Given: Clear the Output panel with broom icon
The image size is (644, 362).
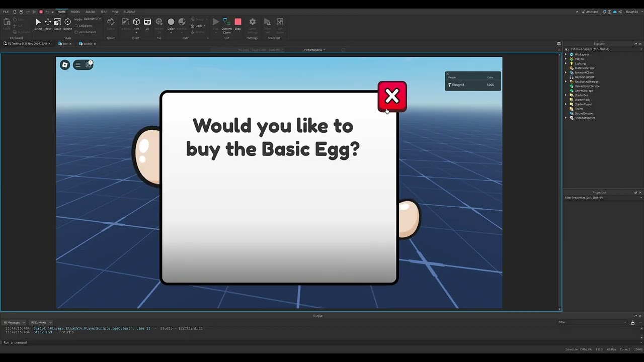Looking at the screenshot, I should click(x=632, y=323).
